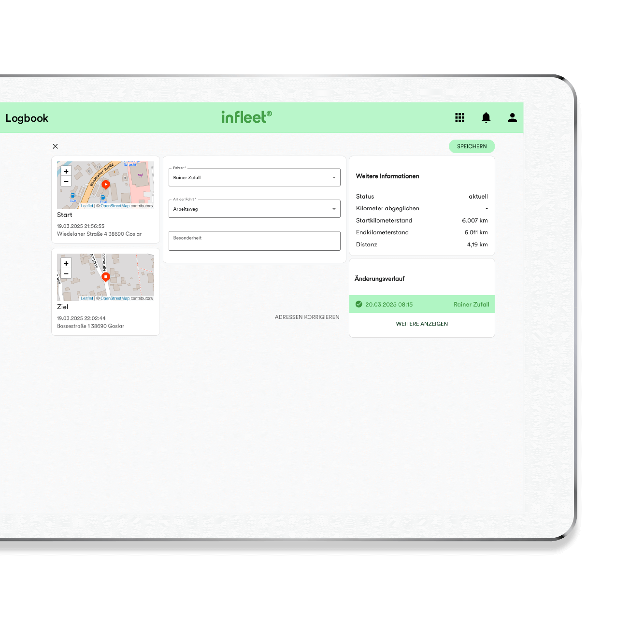This screenshot has width=644, height=644.
Task: Open notifications bell
Action: (486, 117)
